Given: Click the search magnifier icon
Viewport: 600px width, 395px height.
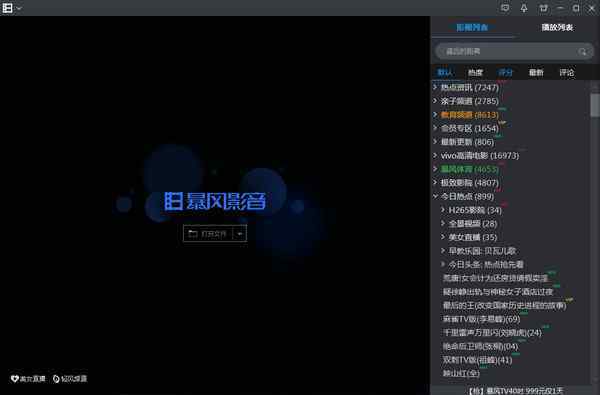Looking at the screenshot, I should [582, 51].
